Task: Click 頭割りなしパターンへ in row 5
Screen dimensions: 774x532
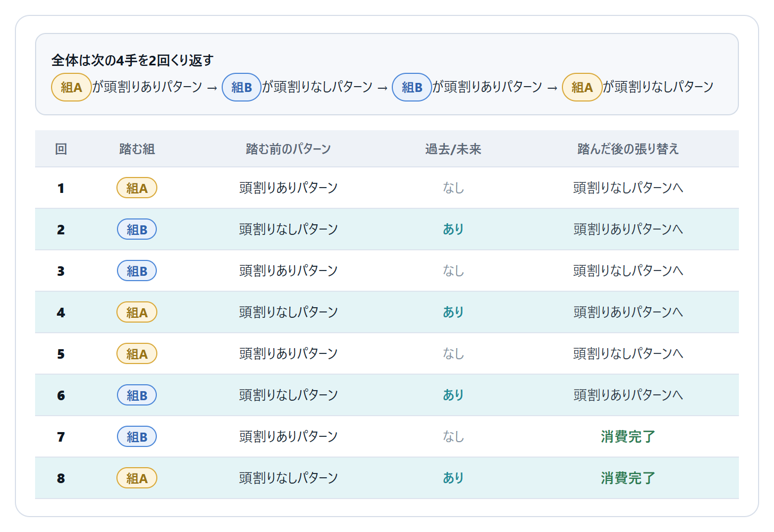Action: [628, 353]
